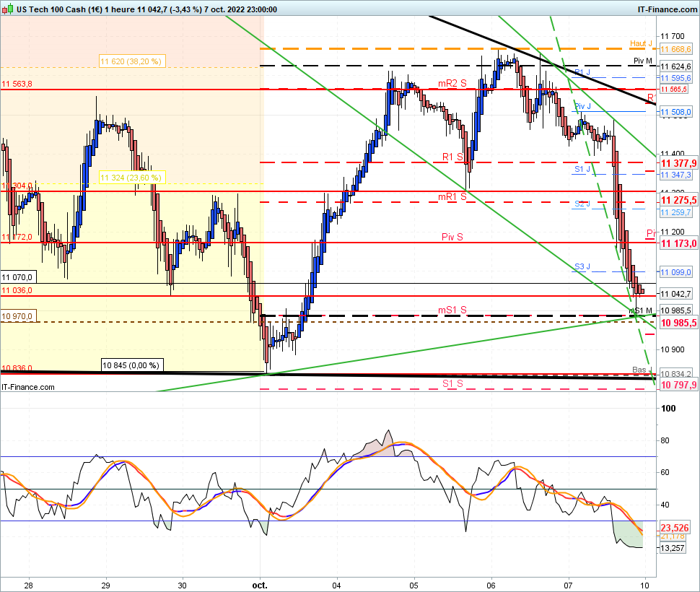Screen dimensions: 700x592
Task: Click the blue '11 347,3' price tag
Action: 676,175
